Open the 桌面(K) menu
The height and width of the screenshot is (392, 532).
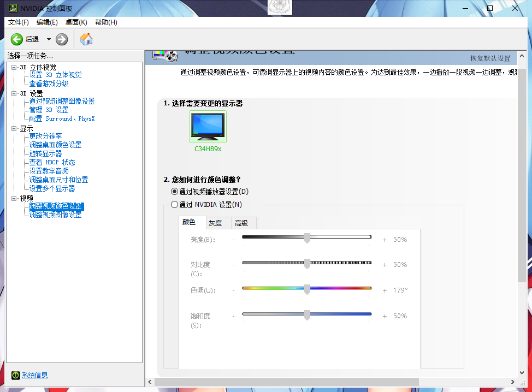[76, 22]
